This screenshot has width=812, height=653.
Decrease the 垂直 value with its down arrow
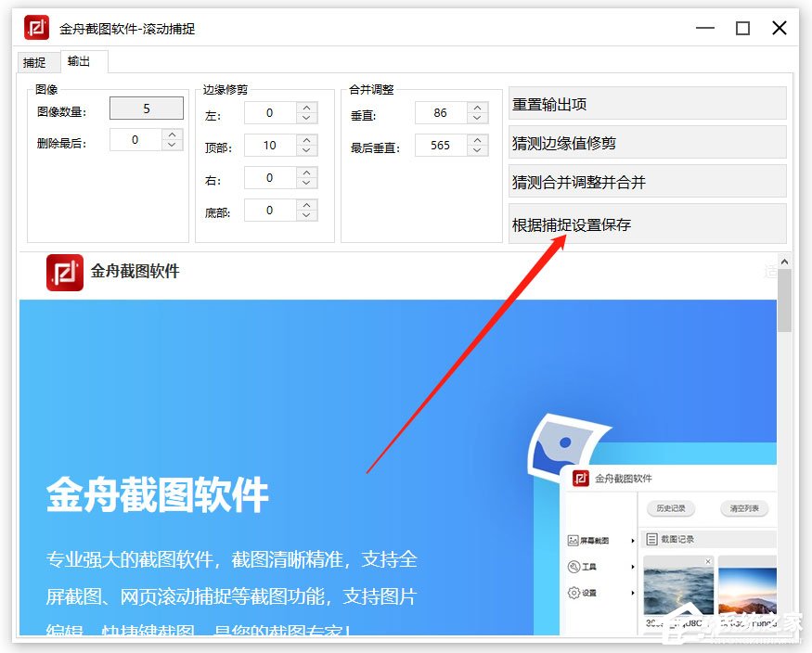click(478, 117)
